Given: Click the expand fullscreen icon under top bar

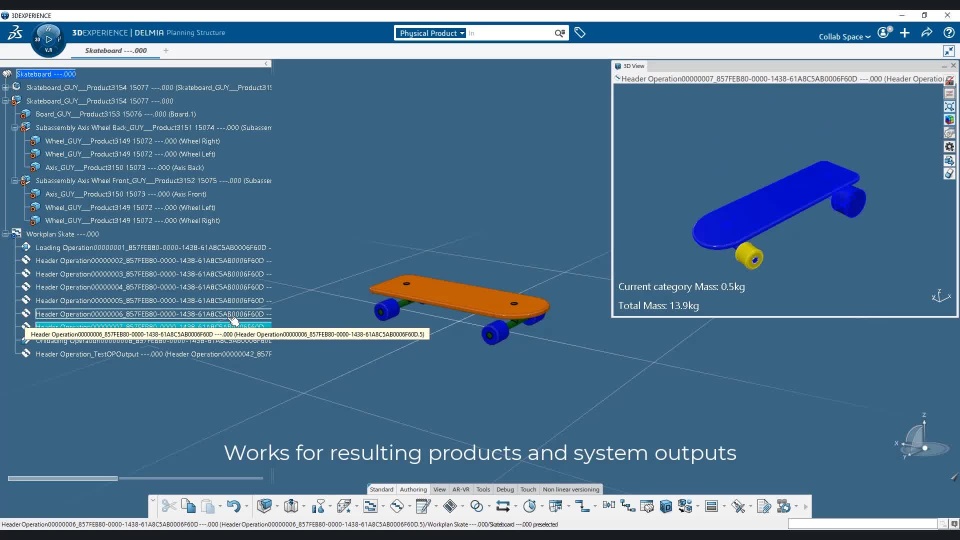Looking at the screenshot, I should [x=948, y=51].
